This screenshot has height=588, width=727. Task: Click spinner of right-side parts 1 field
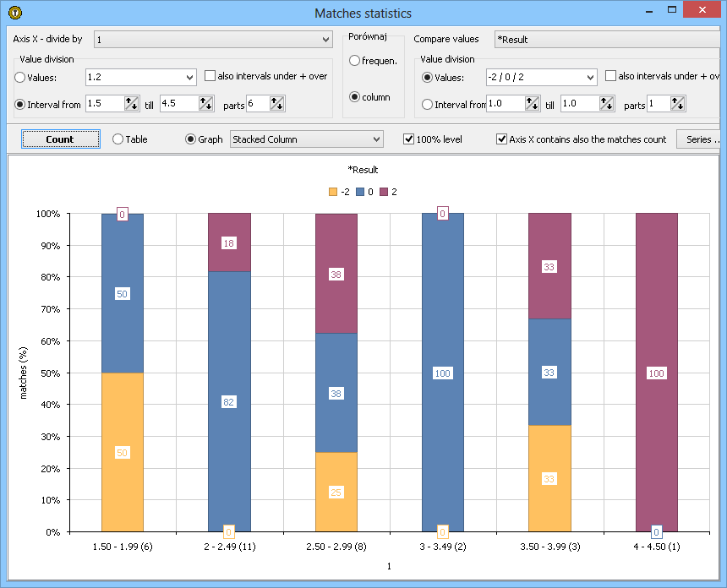[677, 104]
